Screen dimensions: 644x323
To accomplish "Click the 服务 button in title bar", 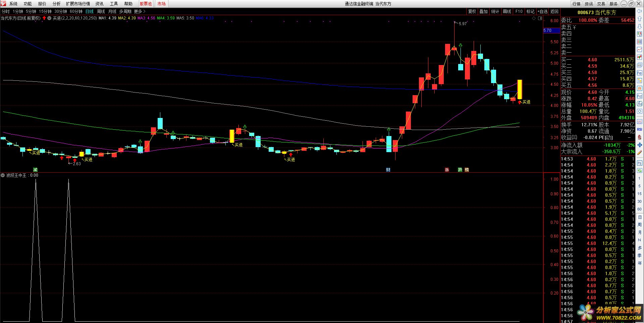I will click(x=614, y=4).
